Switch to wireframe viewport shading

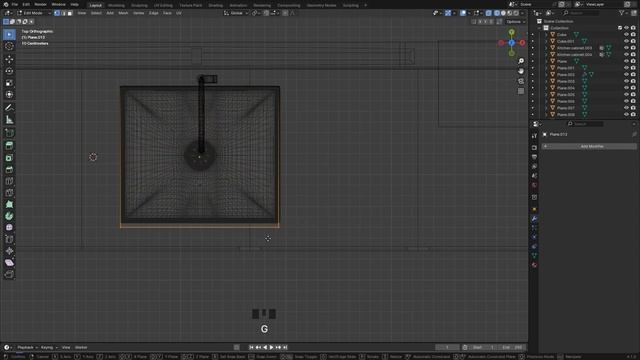point(497,13)
